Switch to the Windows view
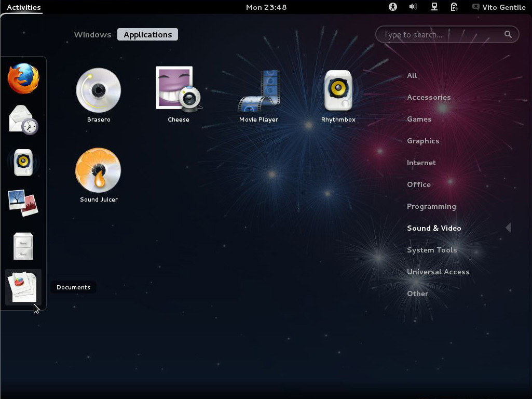 click(92, 35)
